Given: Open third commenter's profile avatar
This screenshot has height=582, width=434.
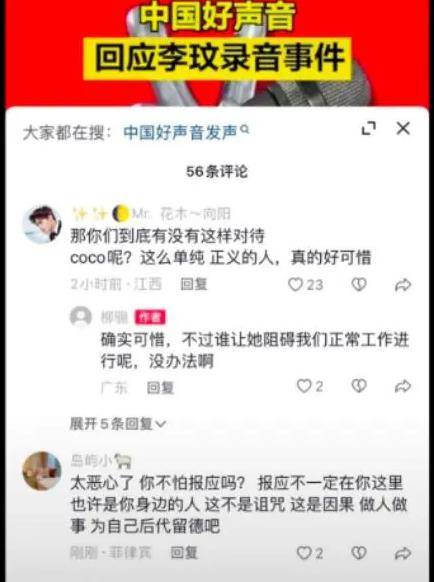Looking at the screenshot, I should (42, 471).
